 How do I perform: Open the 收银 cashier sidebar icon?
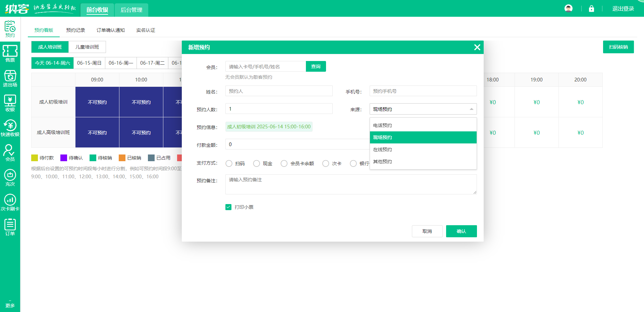(10, 103)
